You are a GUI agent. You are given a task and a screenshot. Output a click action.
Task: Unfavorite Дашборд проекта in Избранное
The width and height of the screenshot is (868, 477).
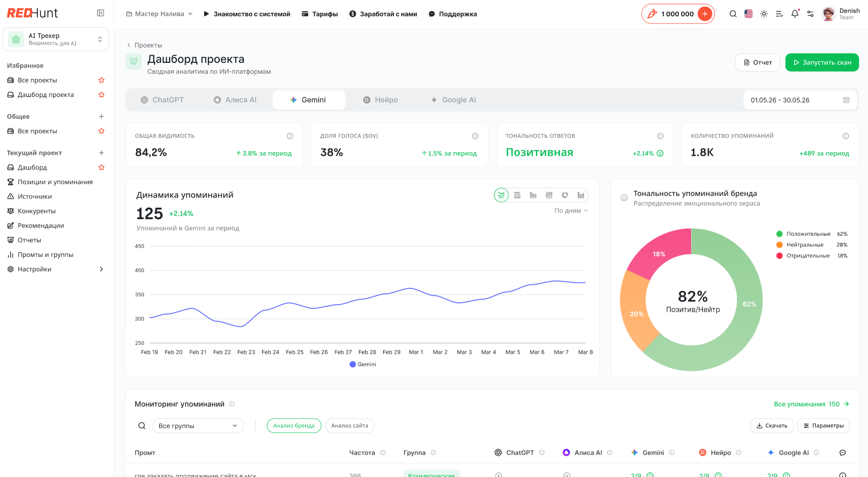coord(102,95)
